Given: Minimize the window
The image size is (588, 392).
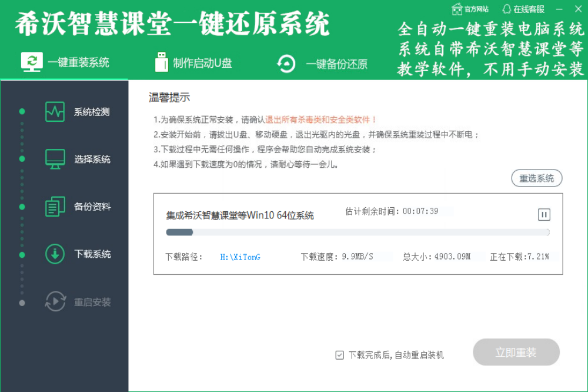Looking at the screenshot, I should (559, 9).
